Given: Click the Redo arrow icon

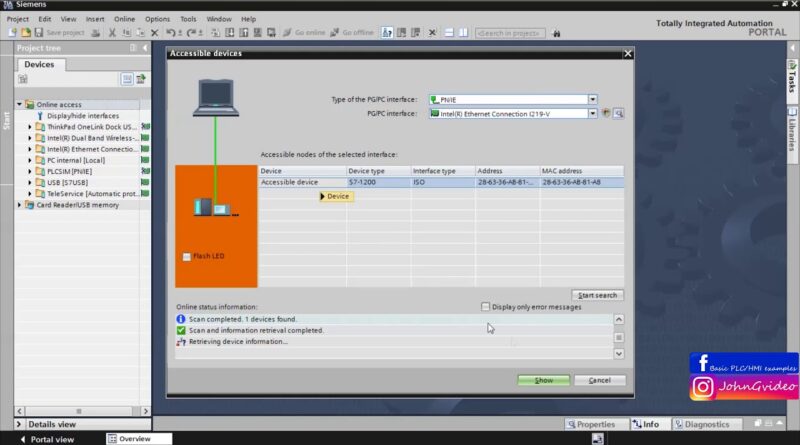Looking at the screenshot, I should click(x=191, y=33).
